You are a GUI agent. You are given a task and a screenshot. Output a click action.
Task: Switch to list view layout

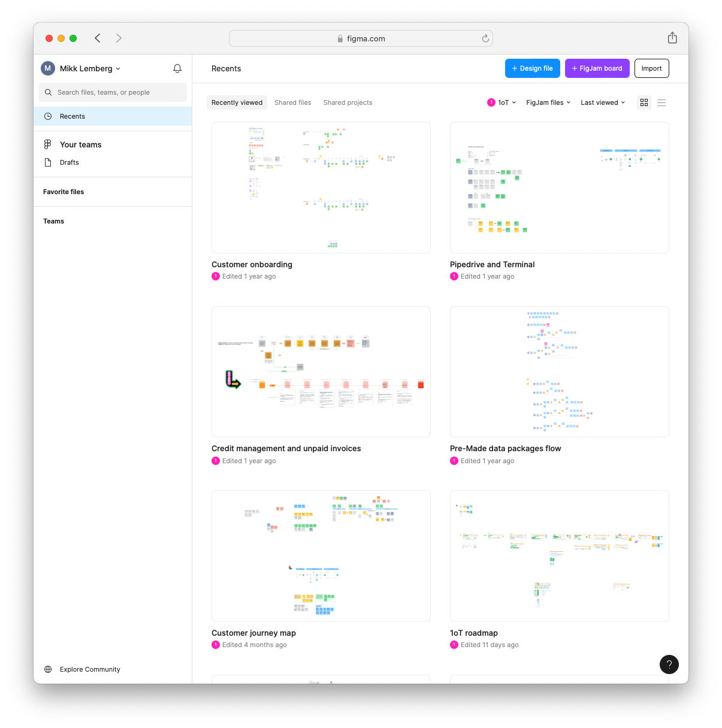click(x=661, y=103)
